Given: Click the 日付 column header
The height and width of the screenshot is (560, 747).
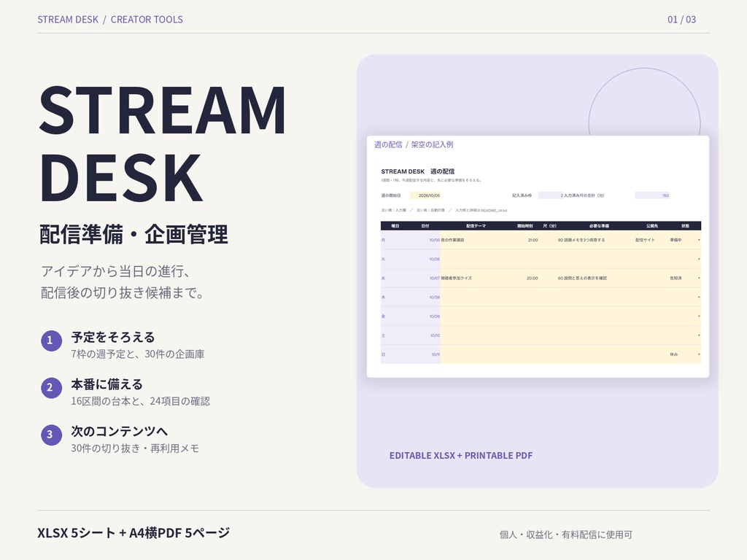Looking at the screenshot, I should point(425,226).
